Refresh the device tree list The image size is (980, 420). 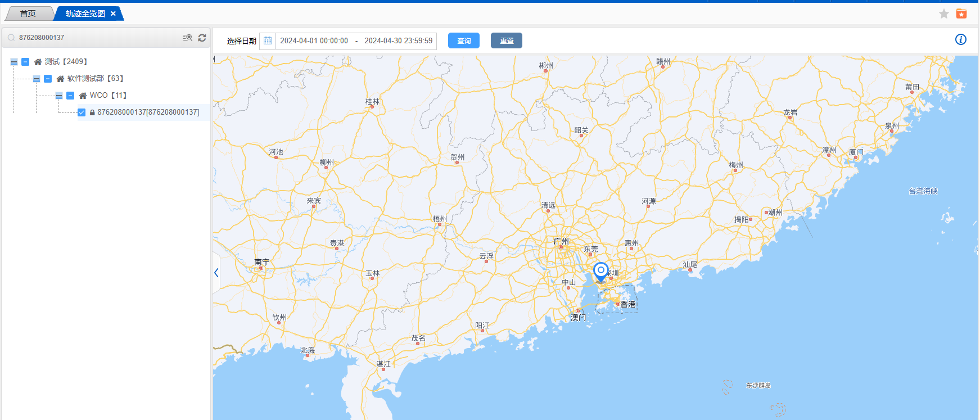click(202, 38)
